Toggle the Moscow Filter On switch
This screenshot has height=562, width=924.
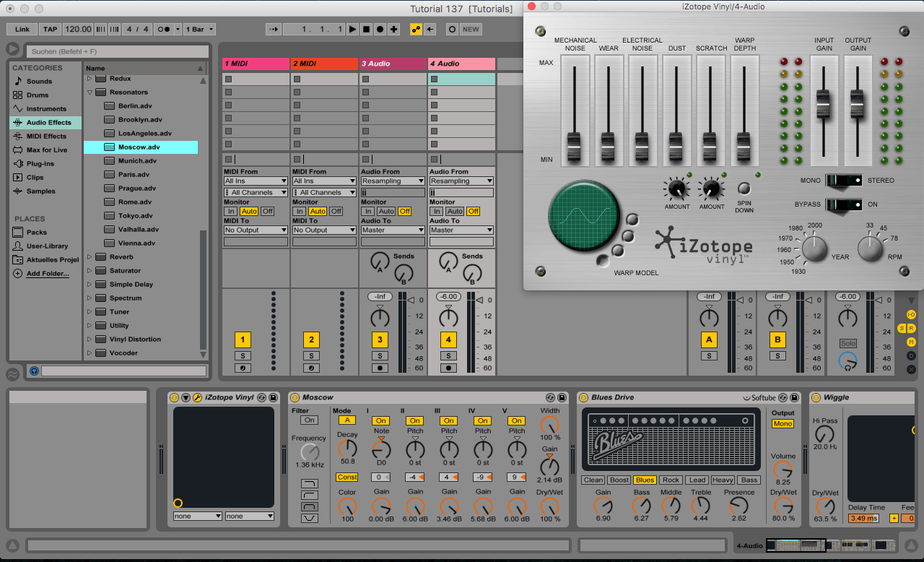pyautogui.click(x=309, y=420)
